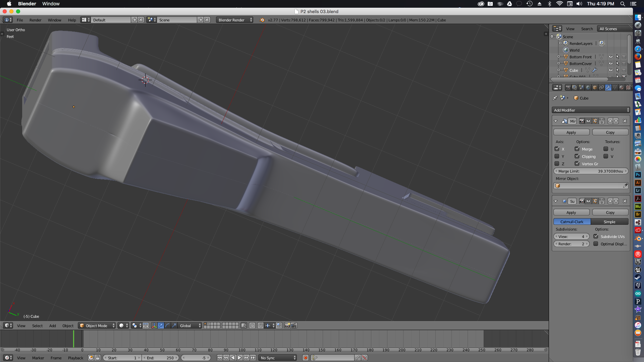Open the Constraints chain-link tab

pos(601,87)
